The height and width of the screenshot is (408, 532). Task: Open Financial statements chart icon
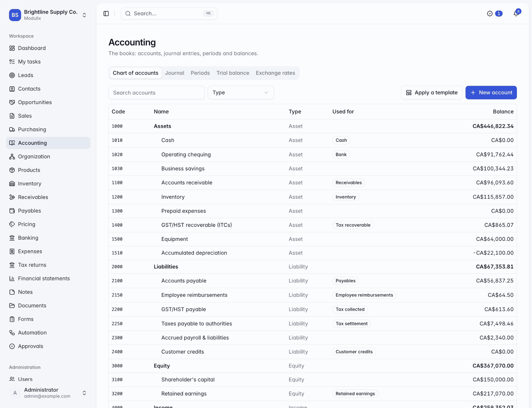(12, 278)
